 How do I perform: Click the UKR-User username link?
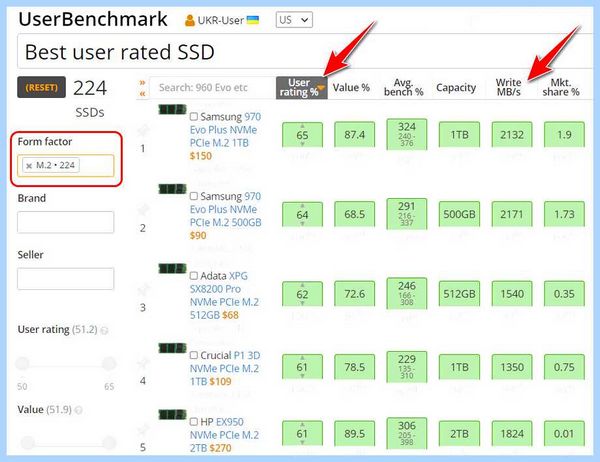click(221, 20)
